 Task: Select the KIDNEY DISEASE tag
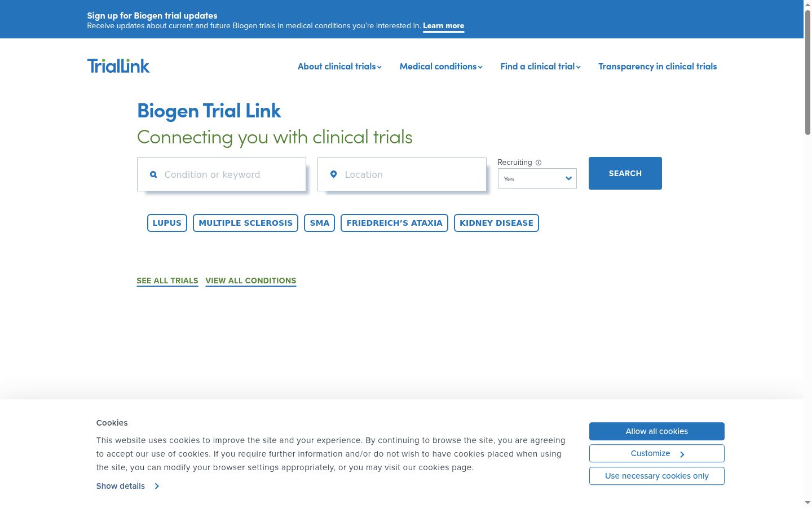tap(496, 223)
